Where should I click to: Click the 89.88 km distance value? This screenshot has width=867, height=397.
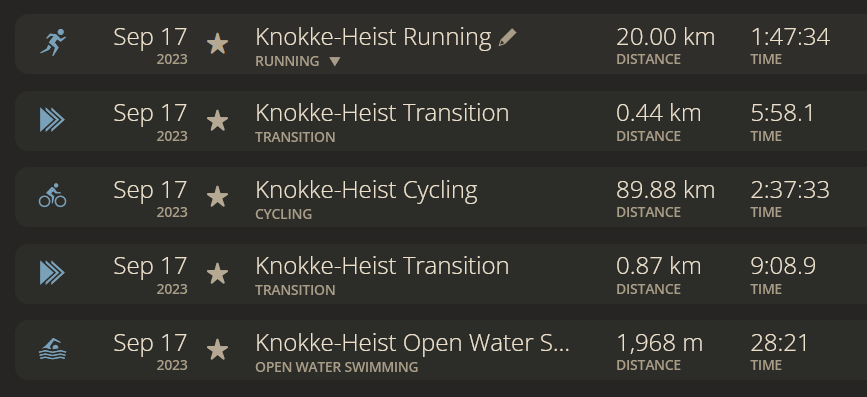point(665,190)
